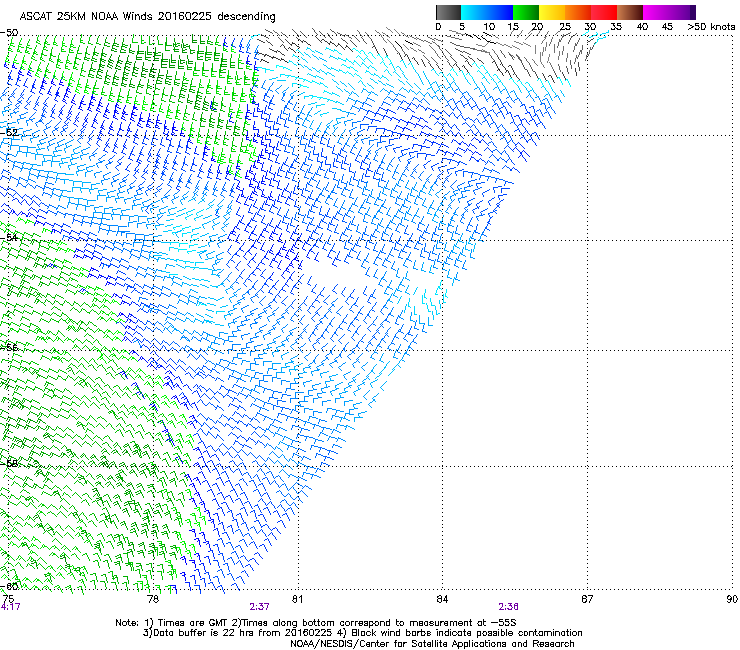Screen dimensions: 740x650
Task: Pick the orange 25-30 knots color segment
Action: coord(578,12)
